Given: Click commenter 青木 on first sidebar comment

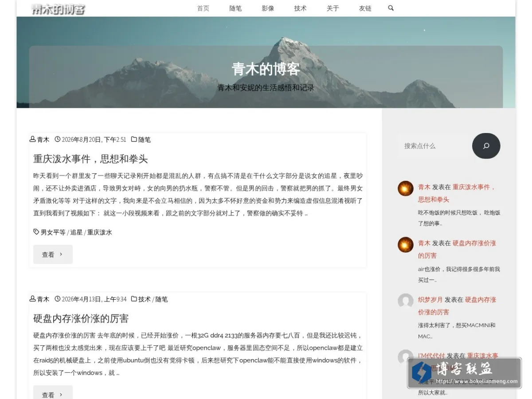Looking at the screenshot, I should pos(424,187).
